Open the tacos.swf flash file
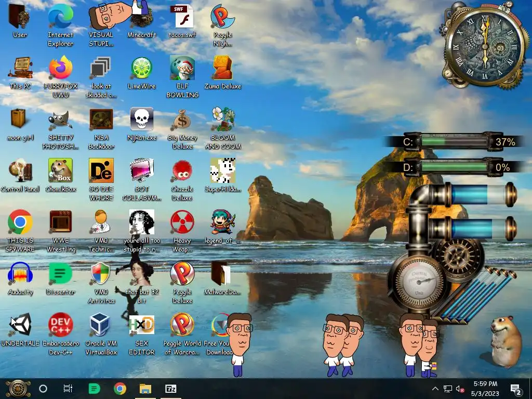 [182, 20]
